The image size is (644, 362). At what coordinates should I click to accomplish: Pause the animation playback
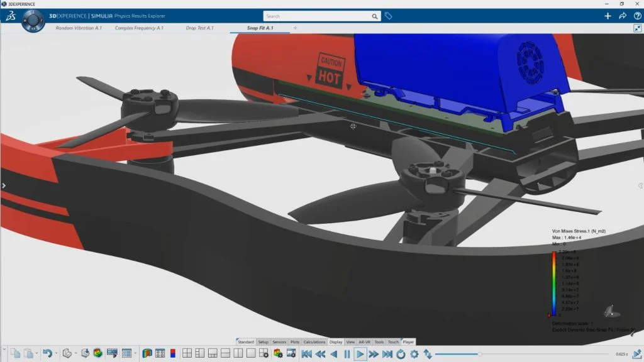(347, 354)
